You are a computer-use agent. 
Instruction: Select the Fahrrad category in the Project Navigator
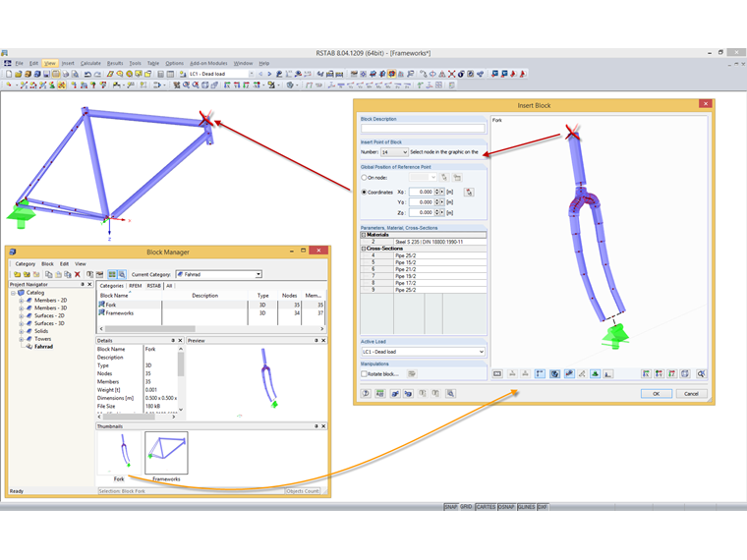(x=43, y=347)
